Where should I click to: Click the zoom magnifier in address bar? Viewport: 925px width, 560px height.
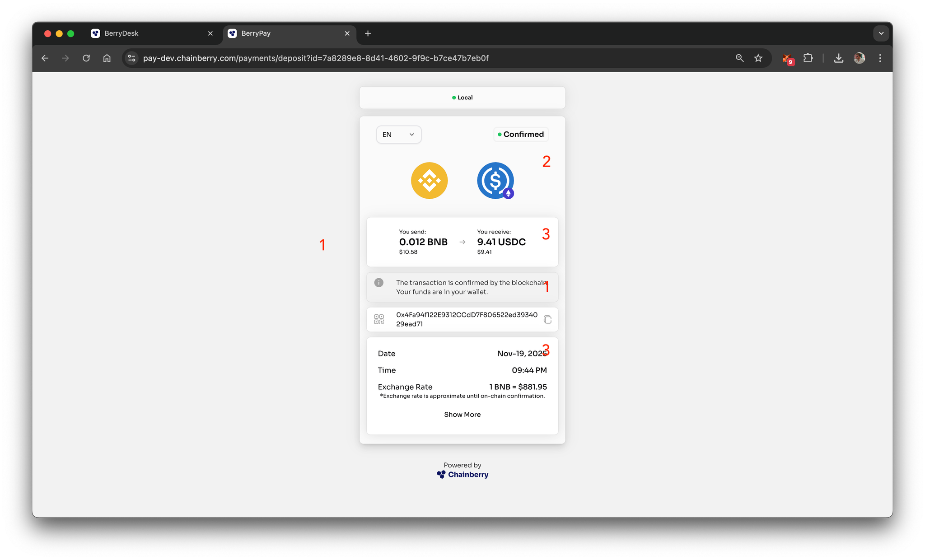click(x=739, y=58)
